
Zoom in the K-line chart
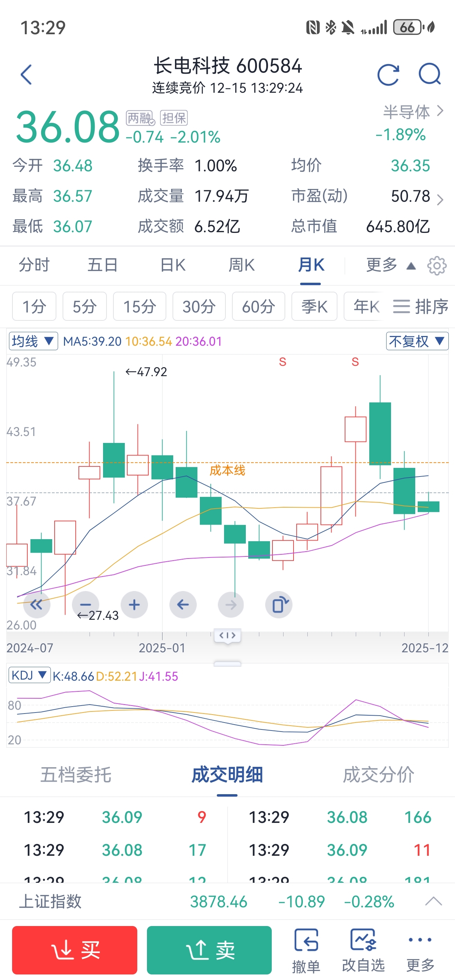coord(134,605)
